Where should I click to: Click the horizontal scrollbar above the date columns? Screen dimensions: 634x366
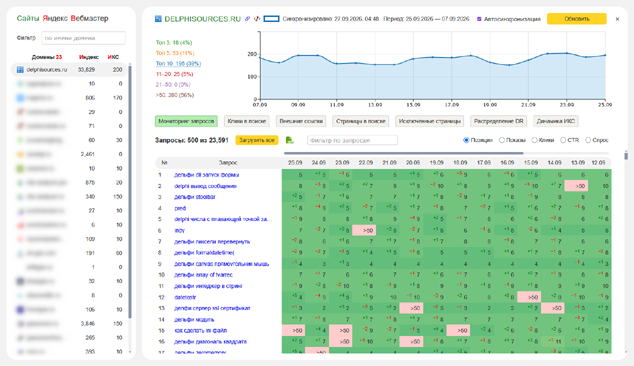click(404, 153)
